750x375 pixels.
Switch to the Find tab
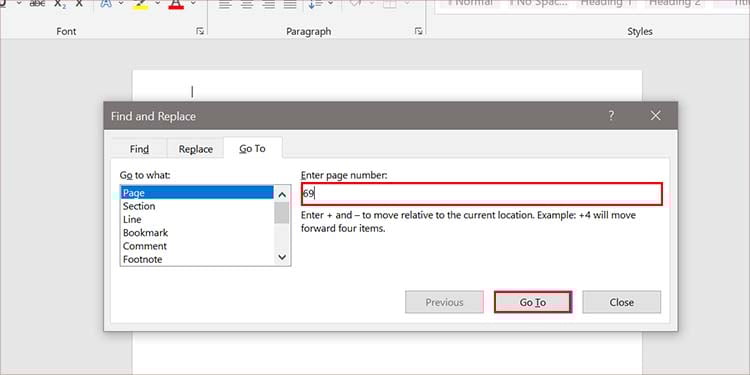[139, 149]
